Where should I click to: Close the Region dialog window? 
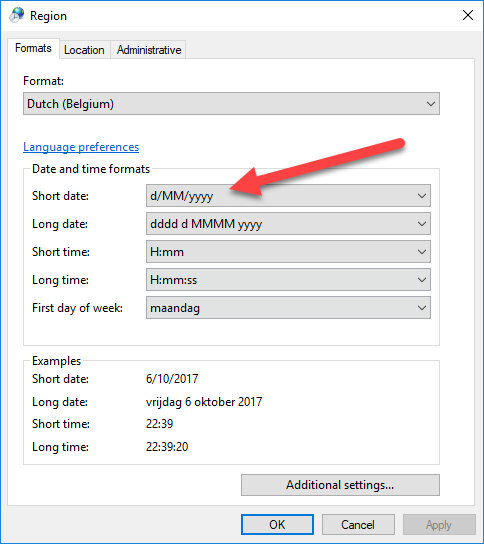[x=468, y=15]
